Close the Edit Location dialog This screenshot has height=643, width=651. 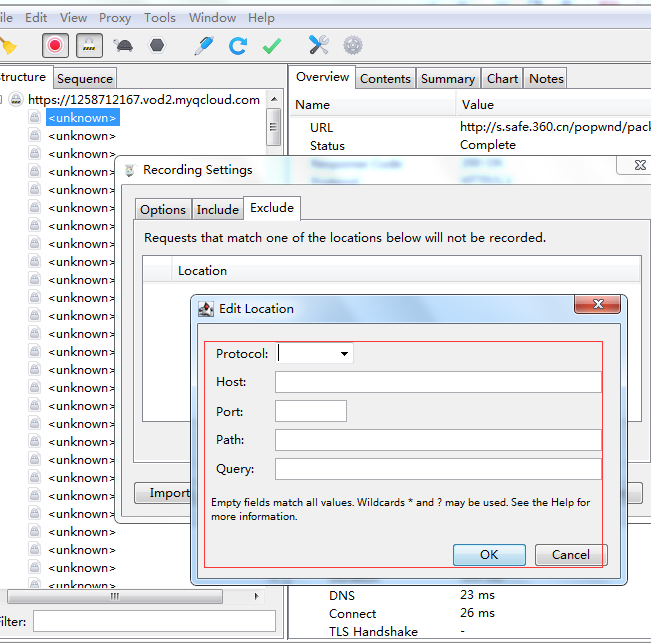tap(597, 304)
